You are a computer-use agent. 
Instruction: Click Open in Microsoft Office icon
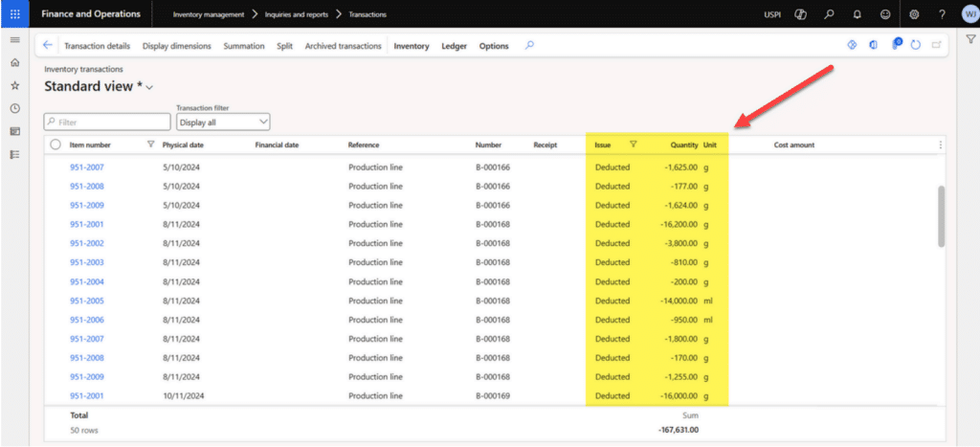pos(873,45)
